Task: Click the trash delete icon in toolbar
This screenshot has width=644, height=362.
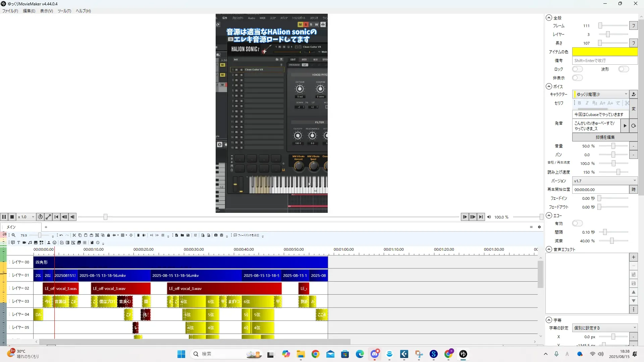Action: click(138, 235)
